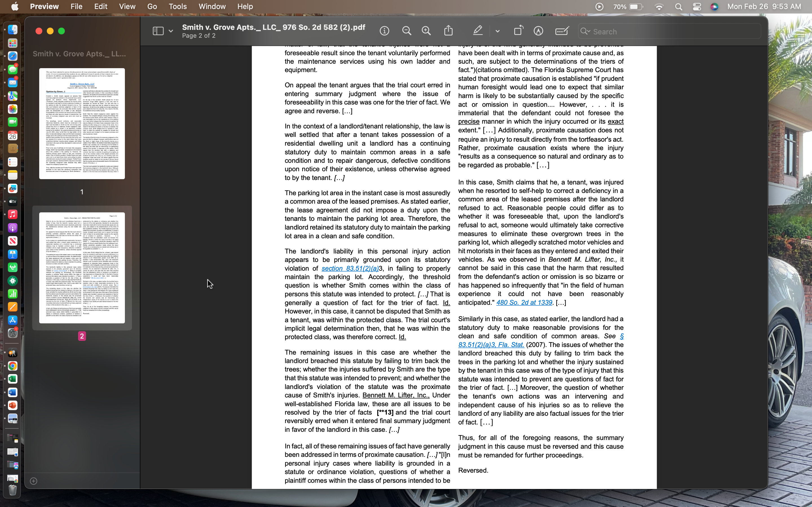Launch Safari from the Dock

13,56
